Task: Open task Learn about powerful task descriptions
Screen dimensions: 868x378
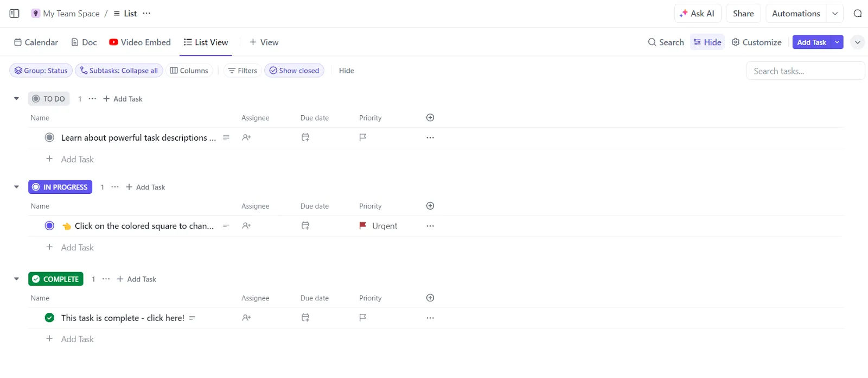Action: tap(138, 138)
